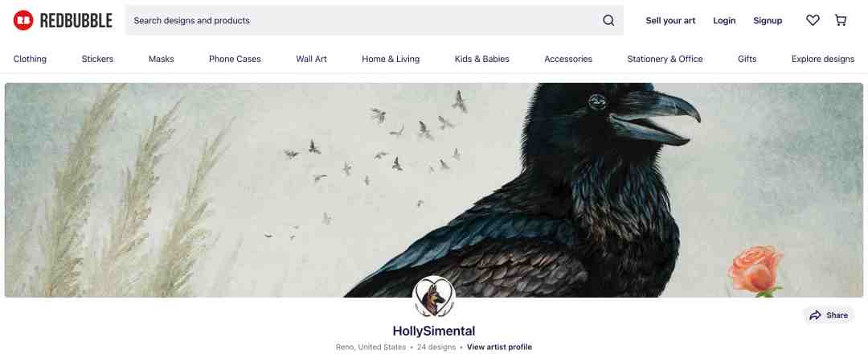The image size is (868, 354).
Task: Click the Sell your art link
Action: (670, 20)
